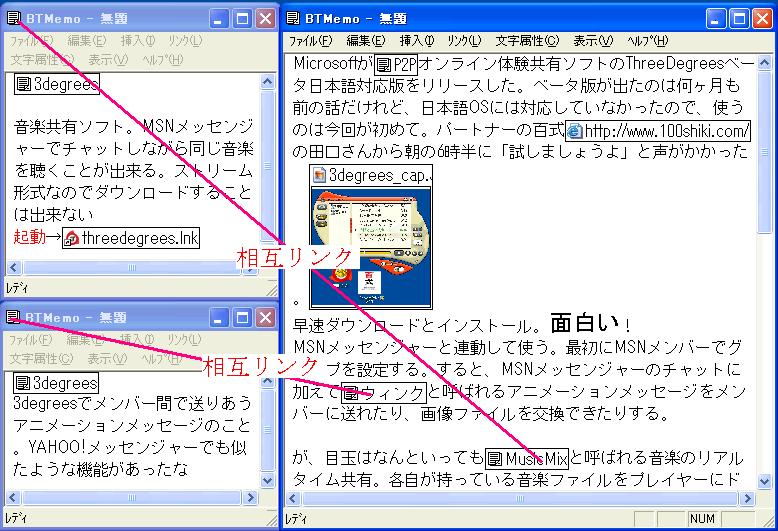Click horizontal scrollbar thumb in right window
This screenshot has width=778, height=531.
(519, 498)
